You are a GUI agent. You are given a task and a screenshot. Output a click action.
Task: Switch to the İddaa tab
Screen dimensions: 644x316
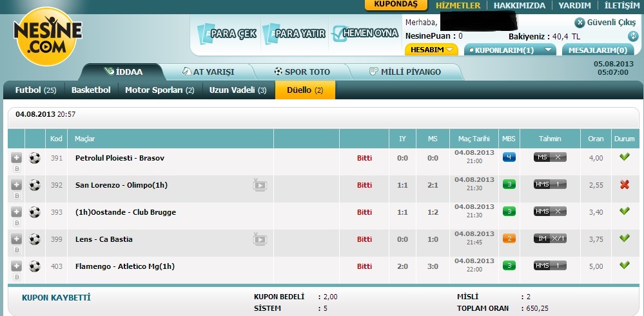[123, 72]
